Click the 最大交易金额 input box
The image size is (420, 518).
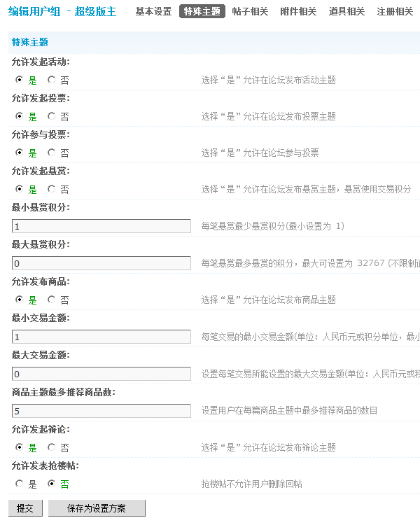click(101, 374)
